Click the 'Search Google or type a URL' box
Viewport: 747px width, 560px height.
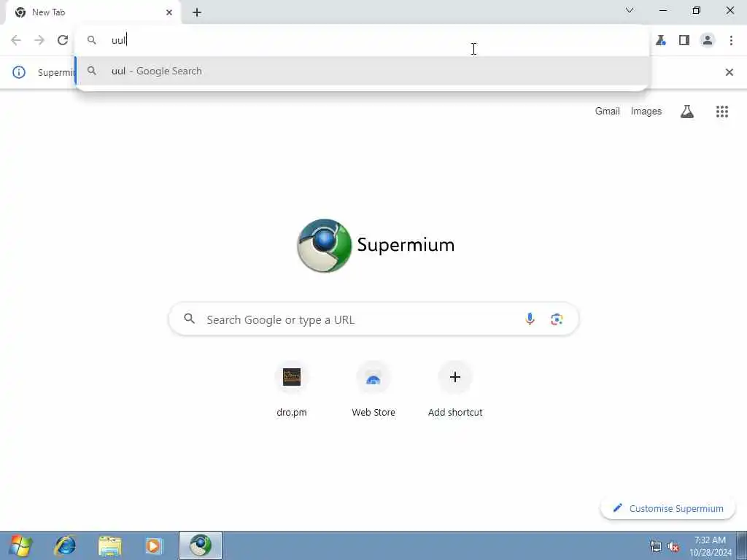coord(374,319)
